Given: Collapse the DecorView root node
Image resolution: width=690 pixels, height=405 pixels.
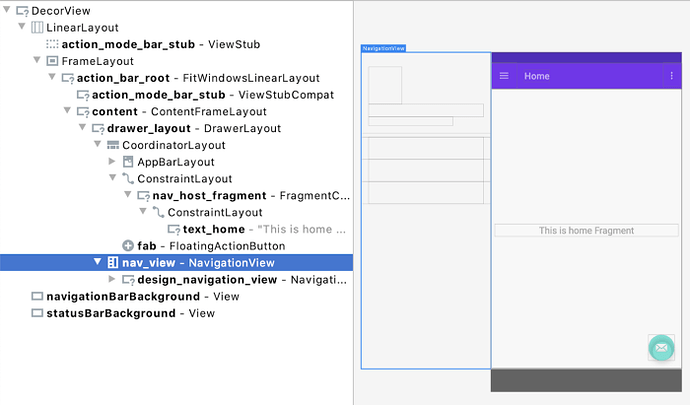Looking at the screenshot, I should 7,10.
